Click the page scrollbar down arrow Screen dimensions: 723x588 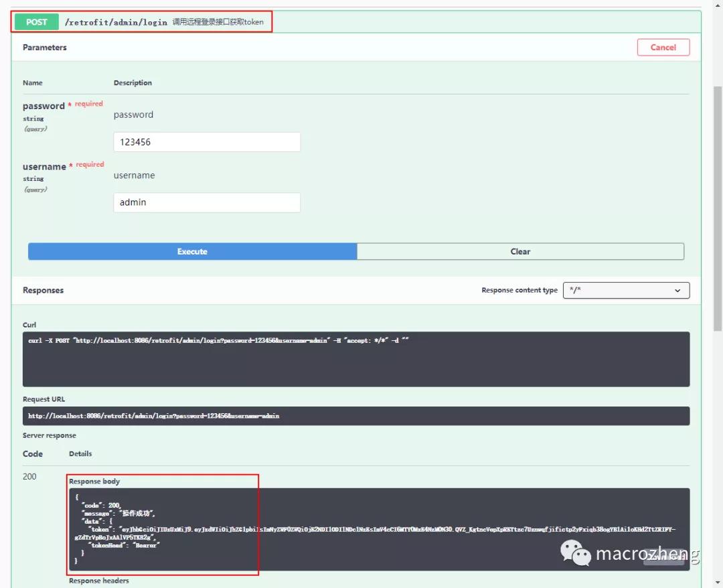[717, 581]
